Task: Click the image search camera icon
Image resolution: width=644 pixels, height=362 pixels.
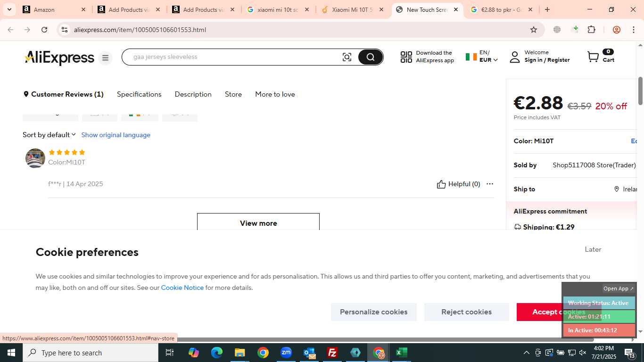Action: pos(347,57)
